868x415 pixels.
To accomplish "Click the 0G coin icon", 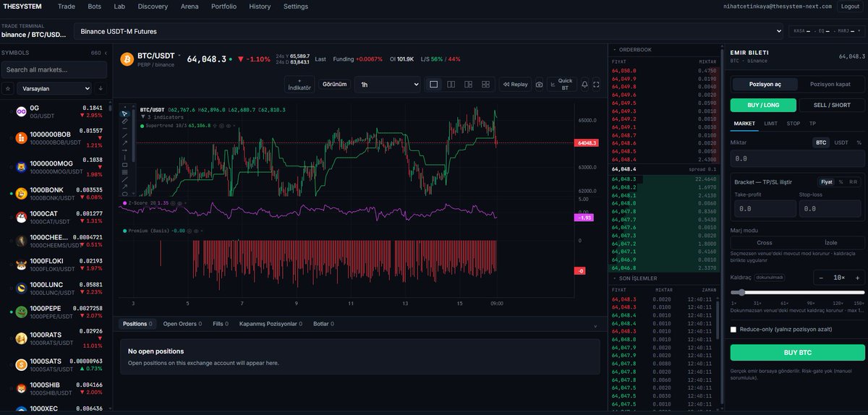I will coord(22,111).
